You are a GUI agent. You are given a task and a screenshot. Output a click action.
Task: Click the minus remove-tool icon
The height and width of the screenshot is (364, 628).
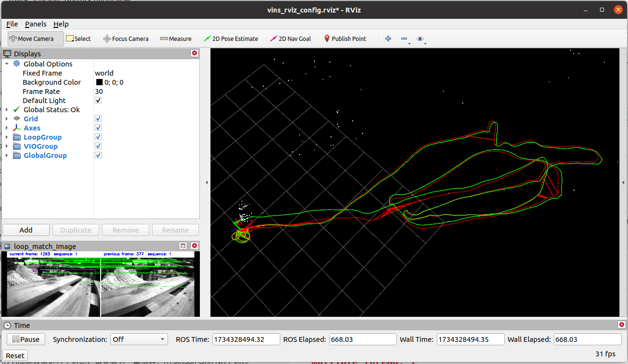404,39
